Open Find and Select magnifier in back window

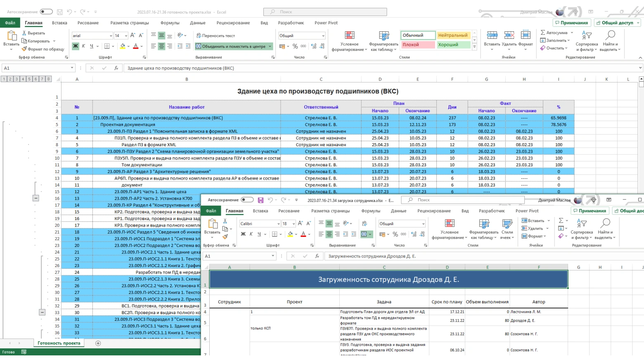pos(611,35)
